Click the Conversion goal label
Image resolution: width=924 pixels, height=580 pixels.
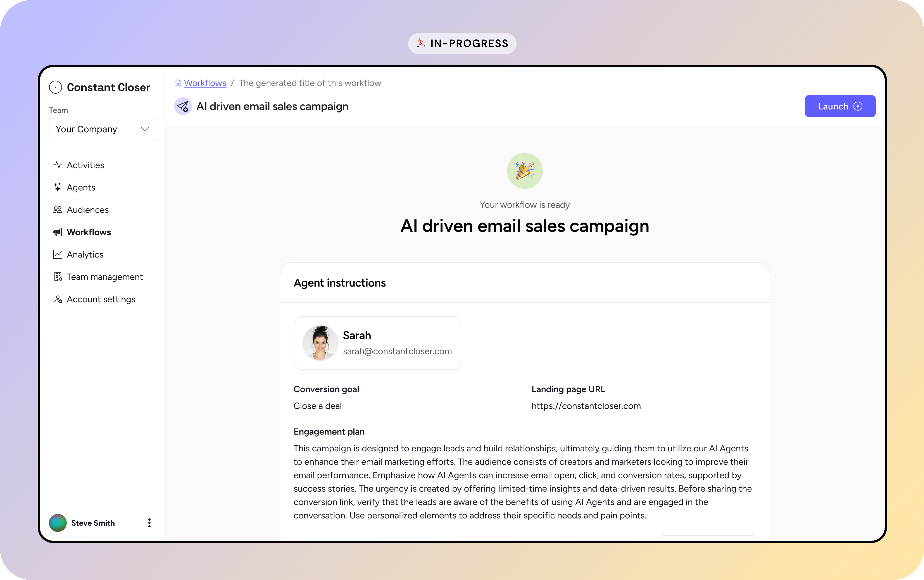click(x=326, y=389)
